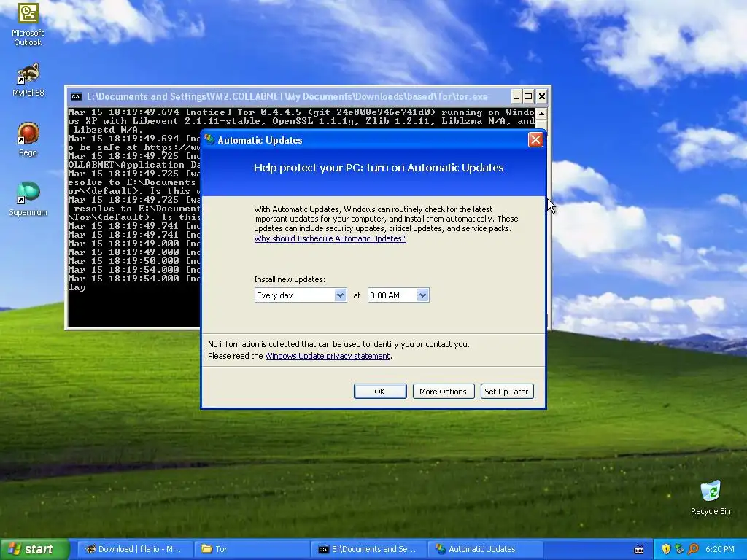Click 'Help protect your PC' dialog heading
747x560 pixels.
[379, 168]
